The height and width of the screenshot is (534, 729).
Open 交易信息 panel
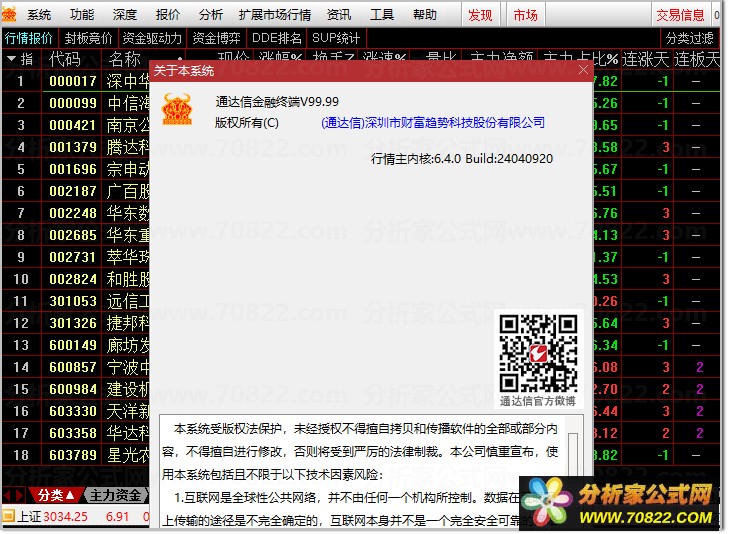click(x=681, y=15)
